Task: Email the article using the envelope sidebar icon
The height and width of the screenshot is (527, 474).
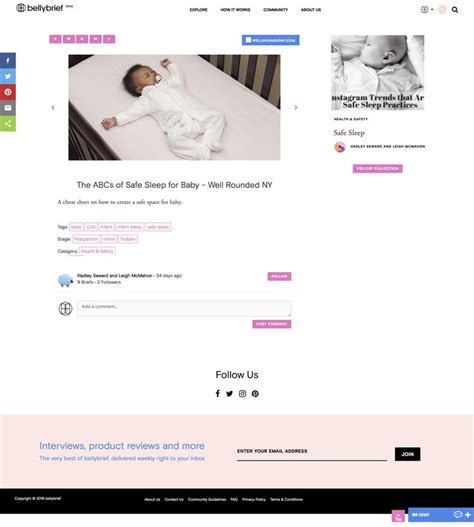Action: 8,108
